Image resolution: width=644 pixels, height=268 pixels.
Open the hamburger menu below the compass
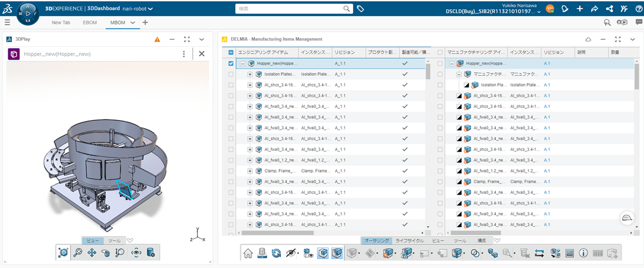7,23
